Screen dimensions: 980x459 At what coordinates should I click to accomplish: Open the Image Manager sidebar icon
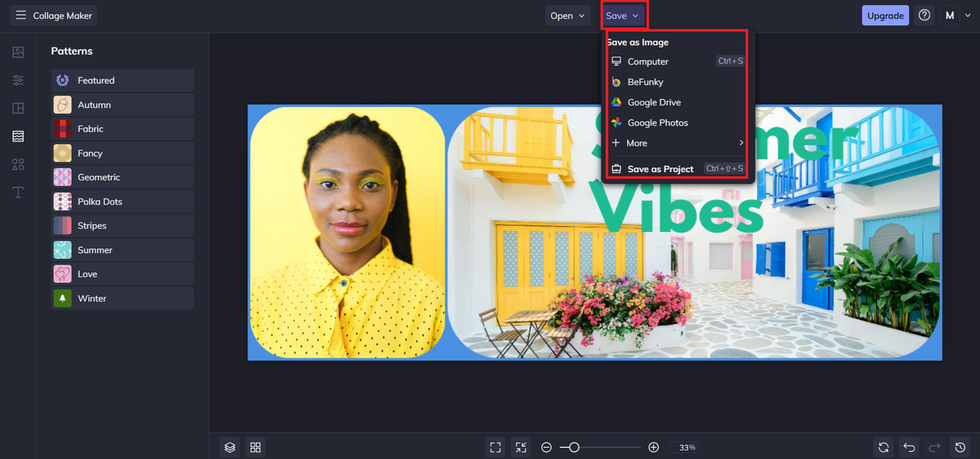point(18,52)
